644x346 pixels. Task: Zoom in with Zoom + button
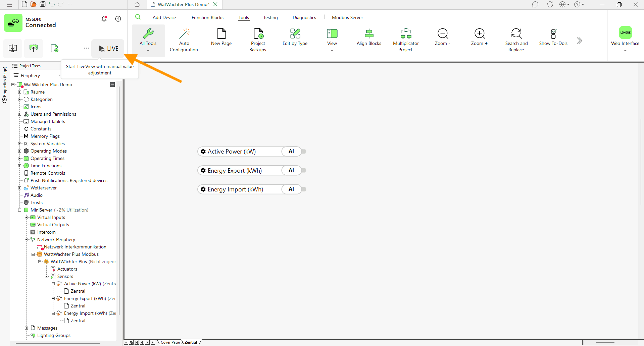click(x=480, y=37)
